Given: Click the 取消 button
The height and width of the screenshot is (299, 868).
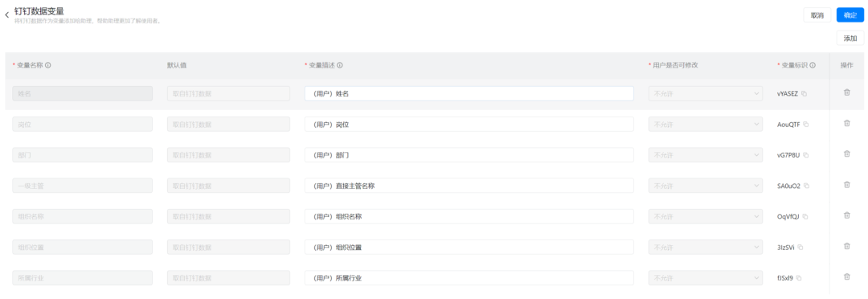Looking at the screenshot, I should pos(817,15).
